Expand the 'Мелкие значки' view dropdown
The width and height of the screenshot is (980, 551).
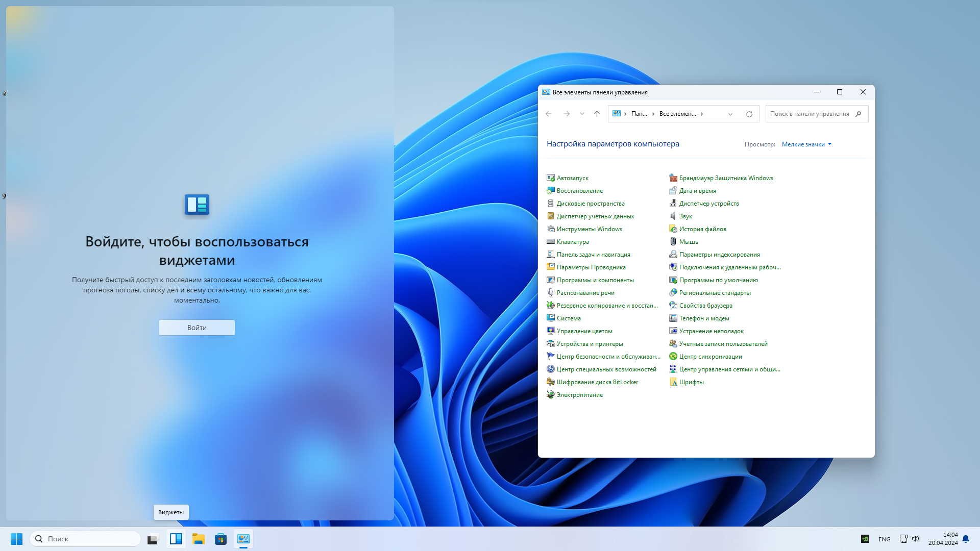(806, 144)
